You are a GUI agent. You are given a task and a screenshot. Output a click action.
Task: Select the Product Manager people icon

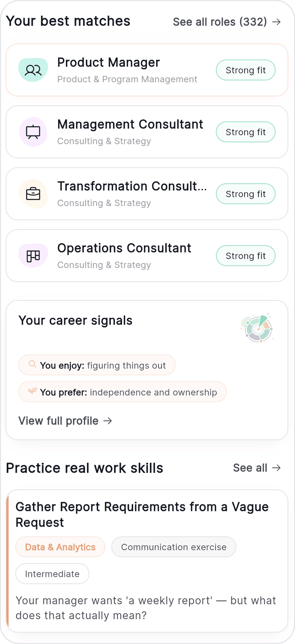click(x=33, y=70)
